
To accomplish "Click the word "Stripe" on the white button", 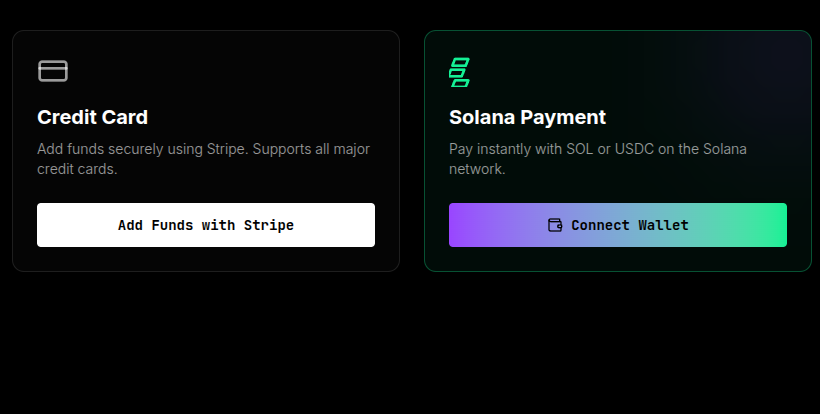I will click(x=269, y=225).
